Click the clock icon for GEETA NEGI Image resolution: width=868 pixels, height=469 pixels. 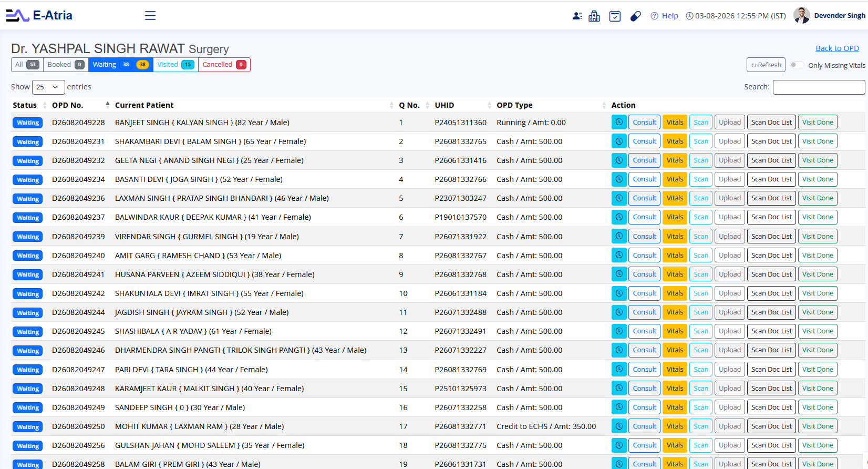pyautogui.click(x=619, y=160)
